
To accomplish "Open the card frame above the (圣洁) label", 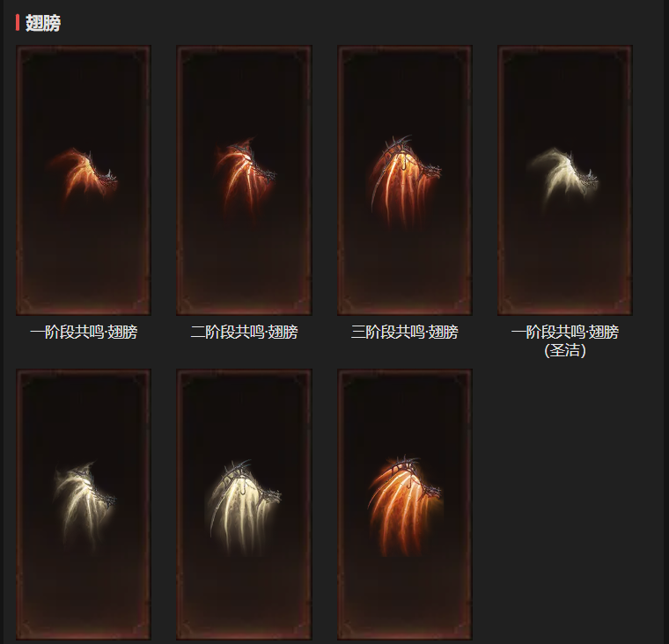I will coord(565,180).
